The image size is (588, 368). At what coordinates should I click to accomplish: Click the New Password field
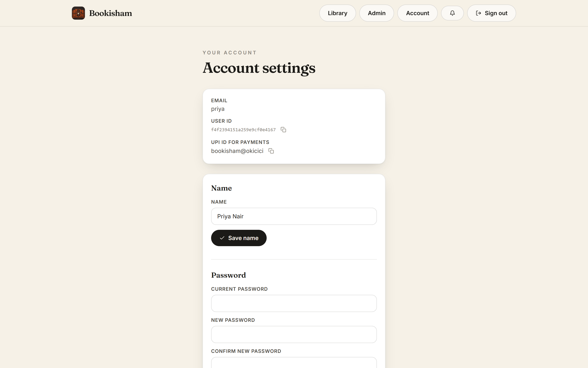click(x=294, y=335)
